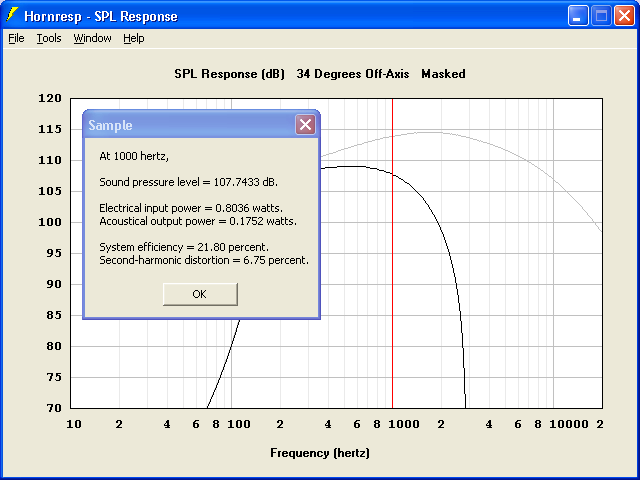This screenshot has width=640, height=480.
Task: Open the Tools menu
Action: (x=49, y=38)
